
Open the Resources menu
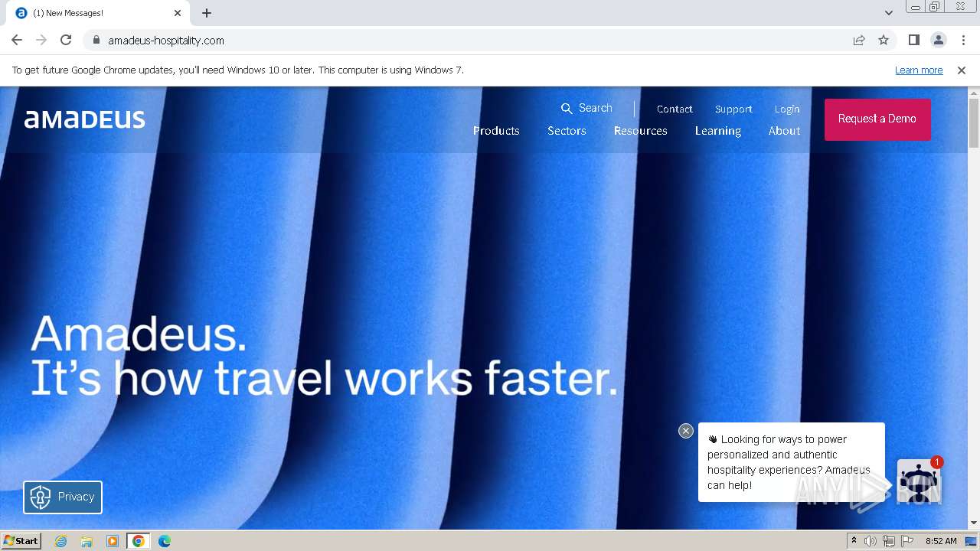click(641, 131)
